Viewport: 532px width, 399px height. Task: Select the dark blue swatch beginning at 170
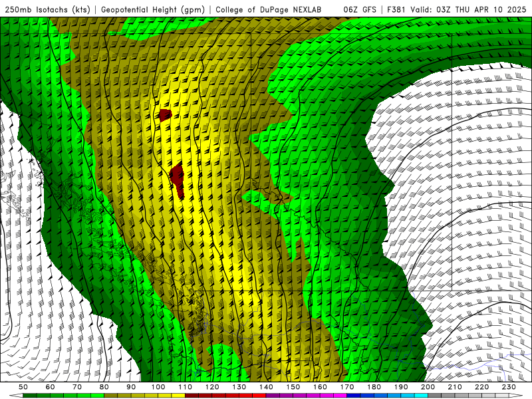point(354,396)
